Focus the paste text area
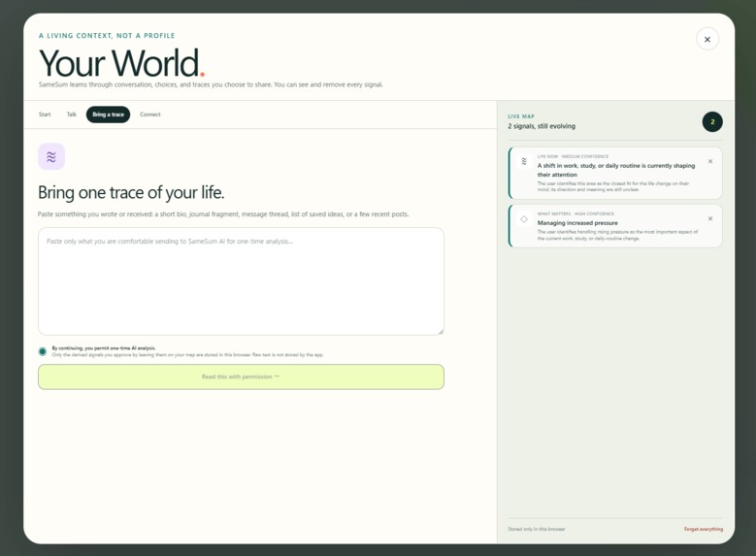The width and height of the screenshot is (756, 556). point(241,281)
